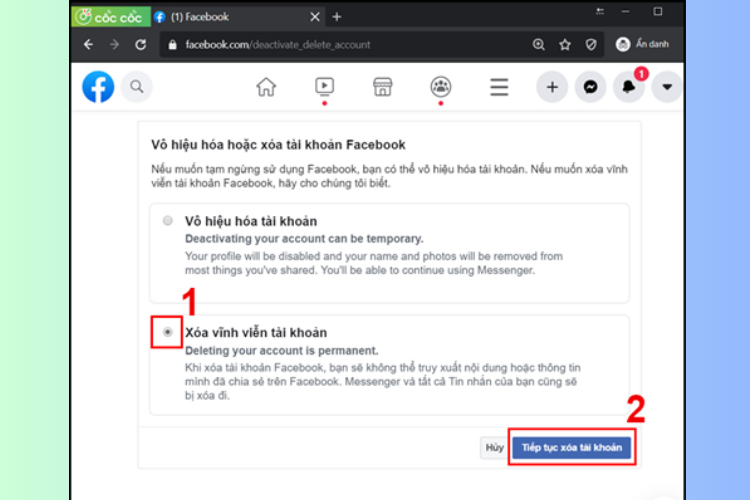Viewport: 750px width, 500px height.
Task: Click the browser back arrow
Action: pyautogui.click(x=88, y=44)
